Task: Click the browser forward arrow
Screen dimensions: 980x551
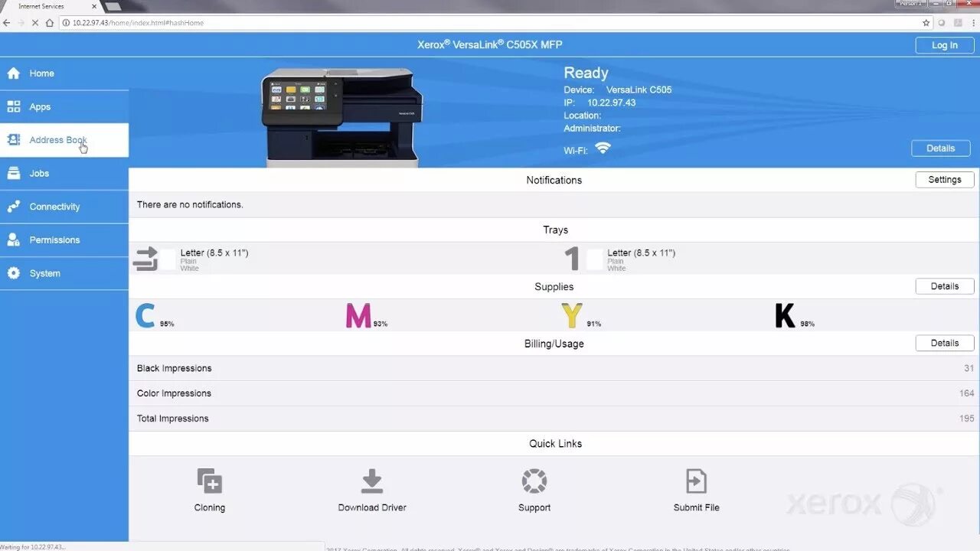Action: point(21,23)
